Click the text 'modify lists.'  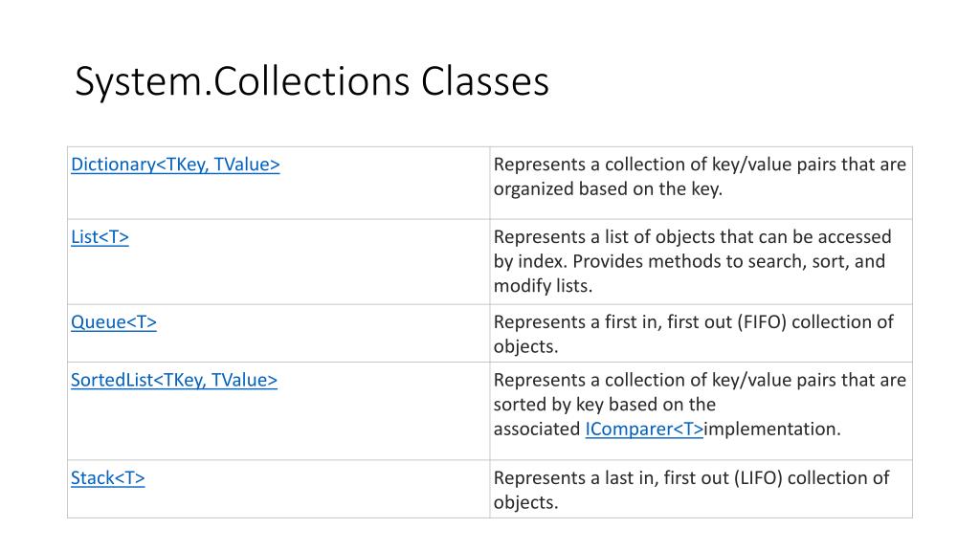pos(543,286)
